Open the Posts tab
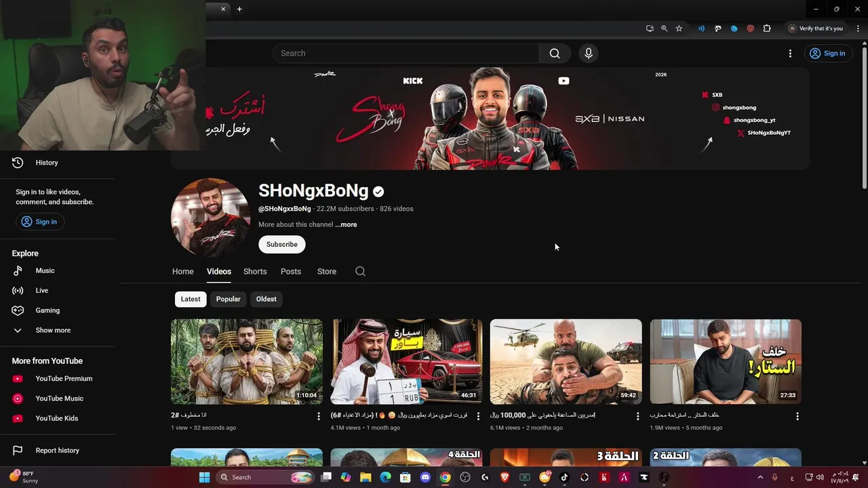 click(x=291, y=271)
